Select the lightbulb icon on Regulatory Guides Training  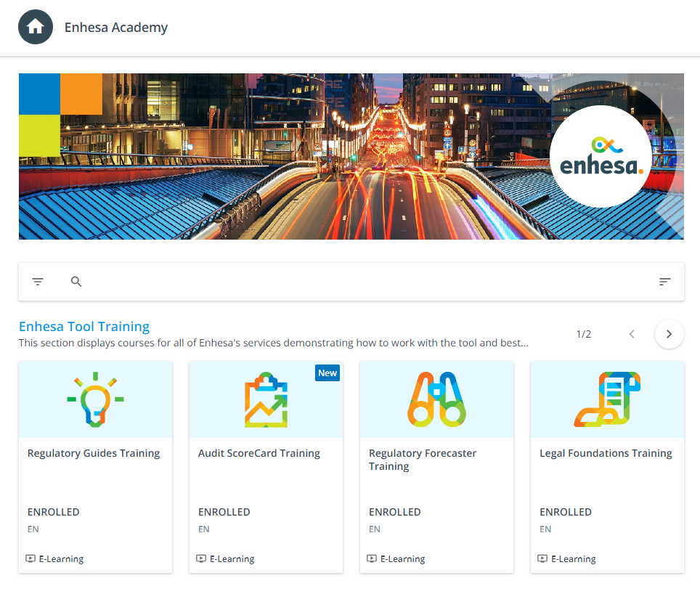[95, 399]
